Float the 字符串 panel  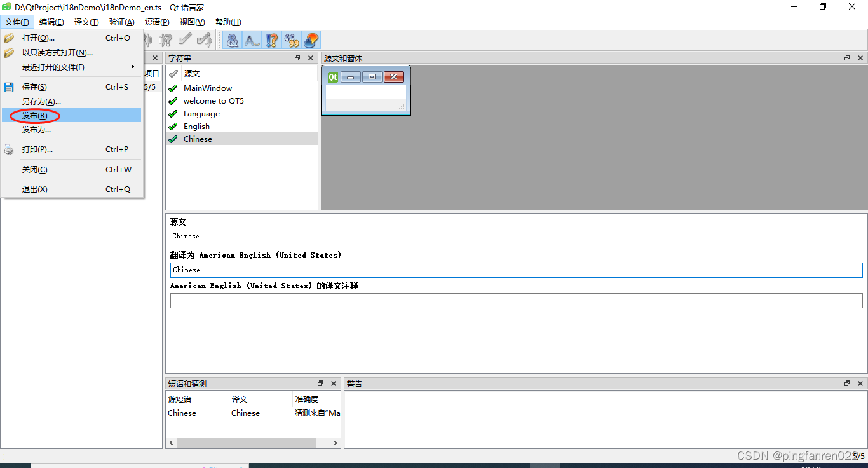click(x=297, y=58)
